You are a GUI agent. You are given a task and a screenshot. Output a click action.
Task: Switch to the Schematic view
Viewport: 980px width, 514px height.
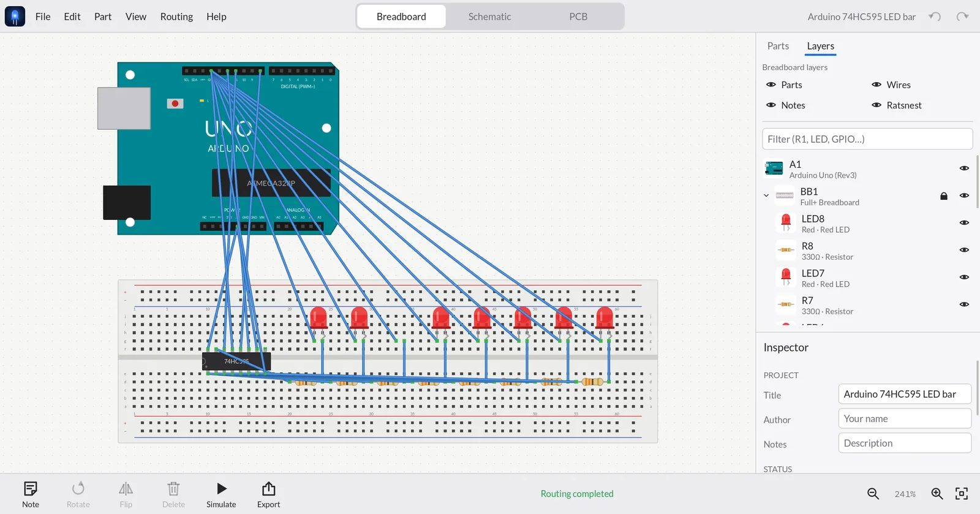(489, 17)
